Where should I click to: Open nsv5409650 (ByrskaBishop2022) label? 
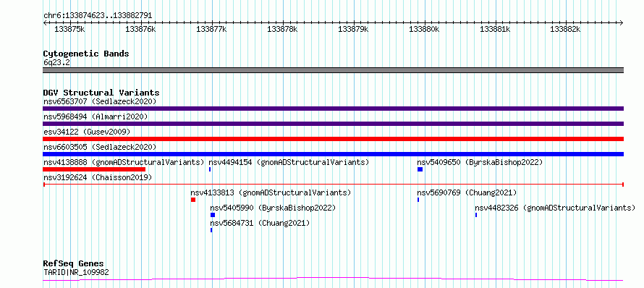480,162
